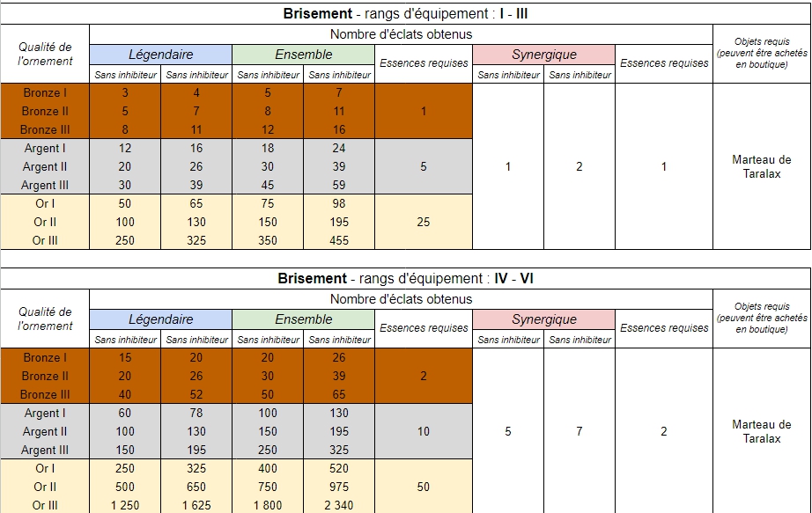The image size is (812, 513).
Task: Click the "Bronze I" row label in I - III table
Action: pyautogui.click(x=45, y=92)
